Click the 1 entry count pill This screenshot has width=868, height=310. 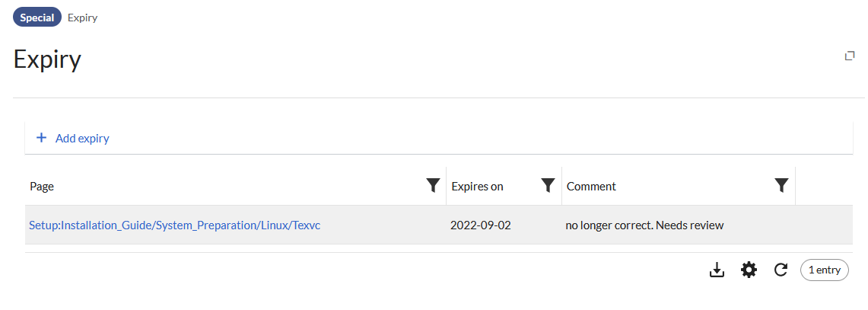coord(825,270)
